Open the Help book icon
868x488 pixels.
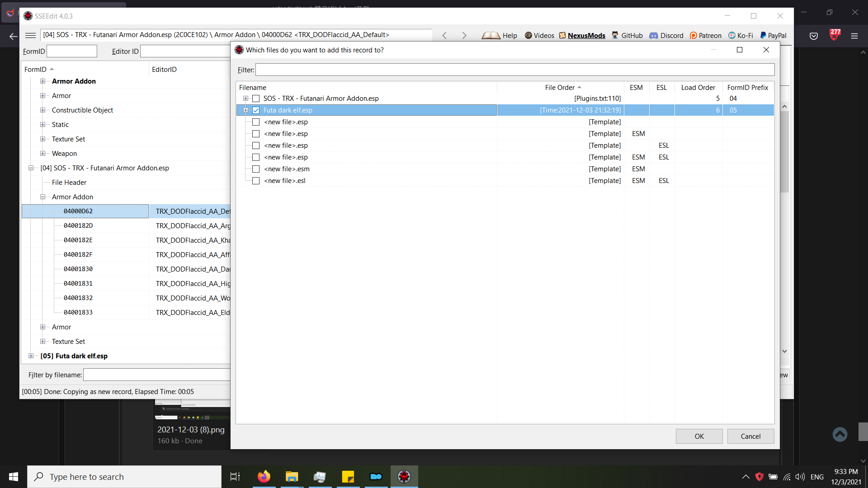click(x=491, y=35)
